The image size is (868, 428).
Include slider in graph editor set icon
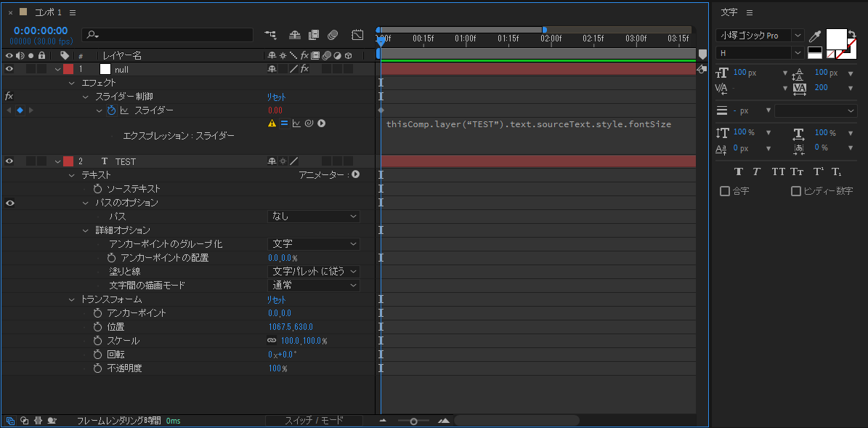(x=124, y=110)
